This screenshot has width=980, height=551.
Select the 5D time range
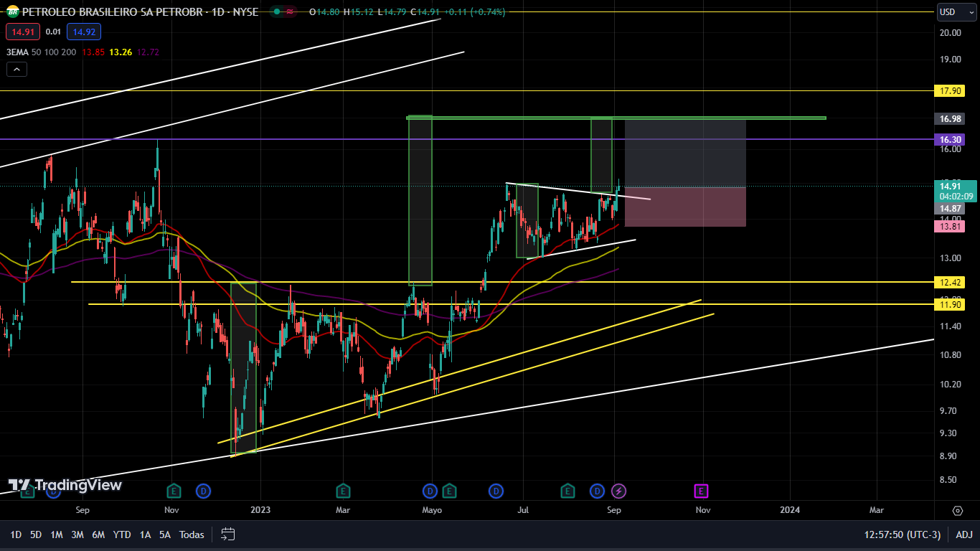click(36, 534)
